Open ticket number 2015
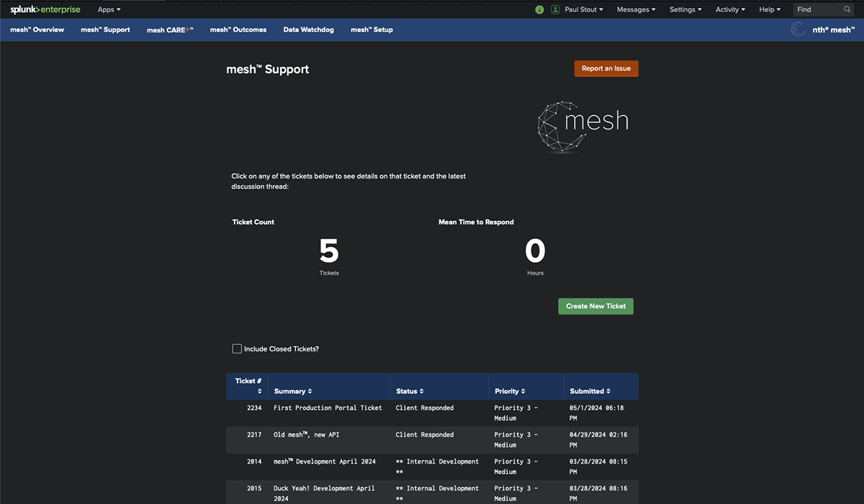 click(254, 488)
